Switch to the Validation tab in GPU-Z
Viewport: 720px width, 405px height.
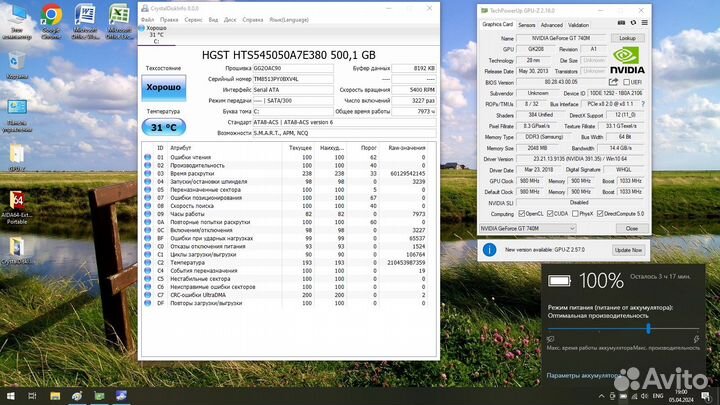[578, 25]
